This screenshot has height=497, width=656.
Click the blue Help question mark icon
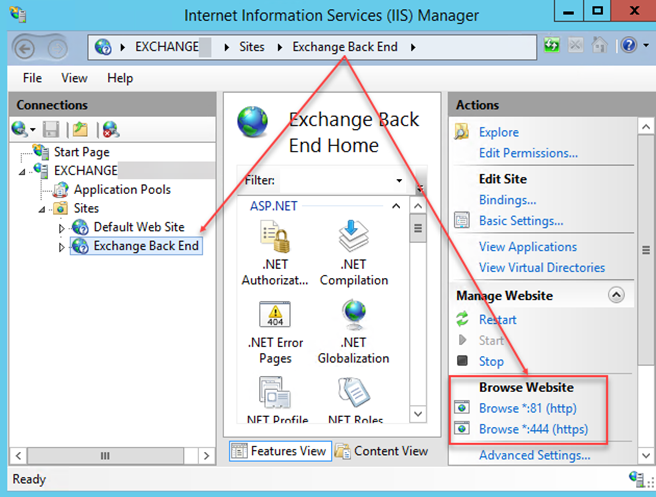(629, 45)
